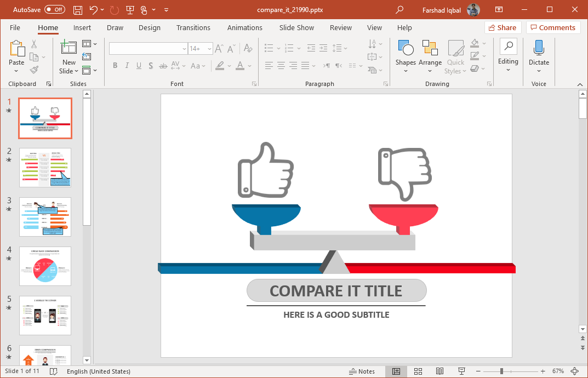Open the font size dropdown
Image resolution: width=588 pixels, height=378 pixels.
coord(209,48)
